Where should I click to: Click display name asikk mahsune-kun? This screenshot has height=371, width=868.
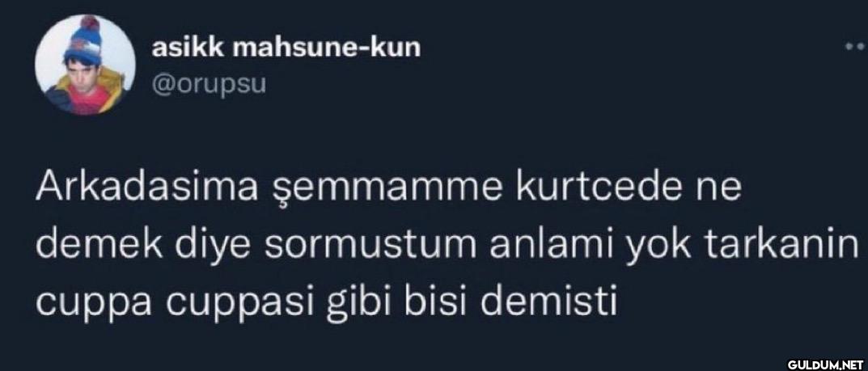tap(286, 48)
